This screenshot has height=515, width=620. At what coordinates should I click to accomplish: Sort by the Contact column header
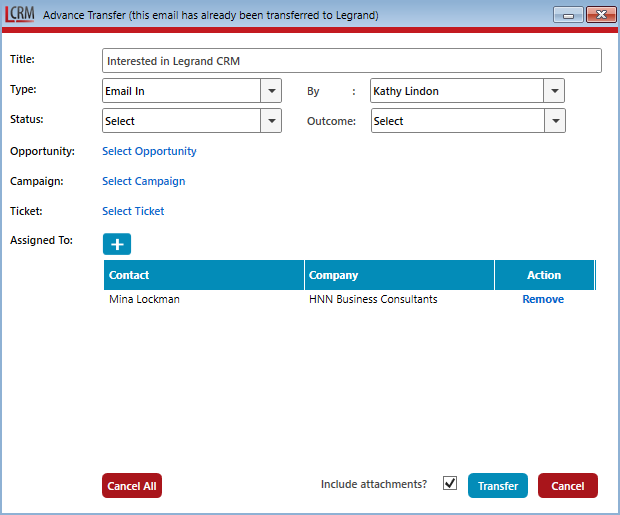tap(204, 275)
